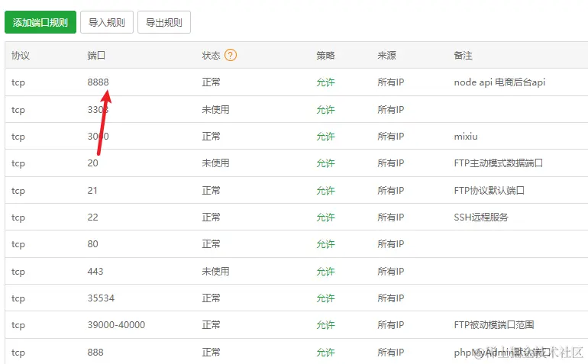
Task: Select the port range 39000-40000
Action: coord(116,325)
